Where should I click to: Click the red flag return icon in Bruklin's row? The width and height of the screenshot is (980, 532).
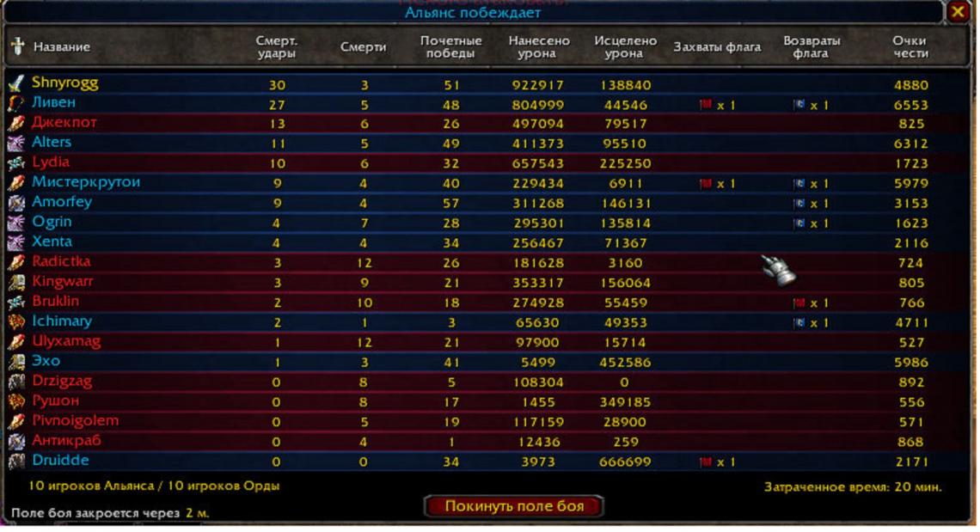(x=799, y=303)
